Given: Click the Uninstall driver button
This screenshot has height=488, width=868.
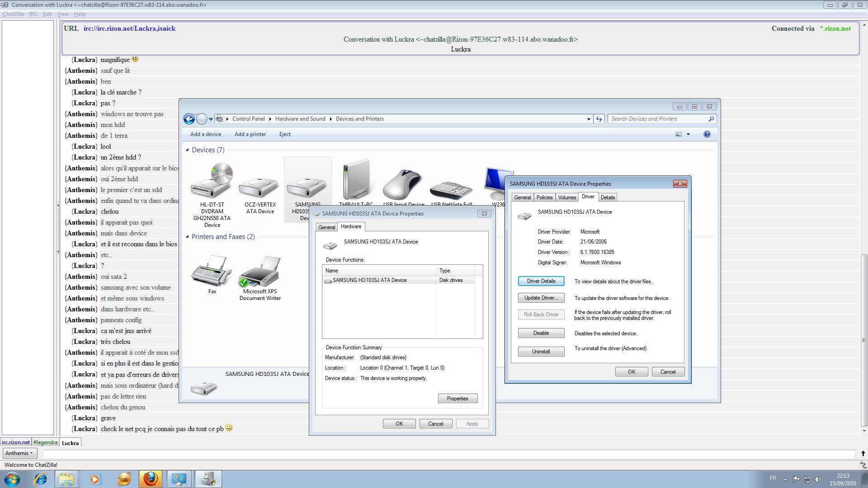Looking at the screenshot, I should point(541,352).
